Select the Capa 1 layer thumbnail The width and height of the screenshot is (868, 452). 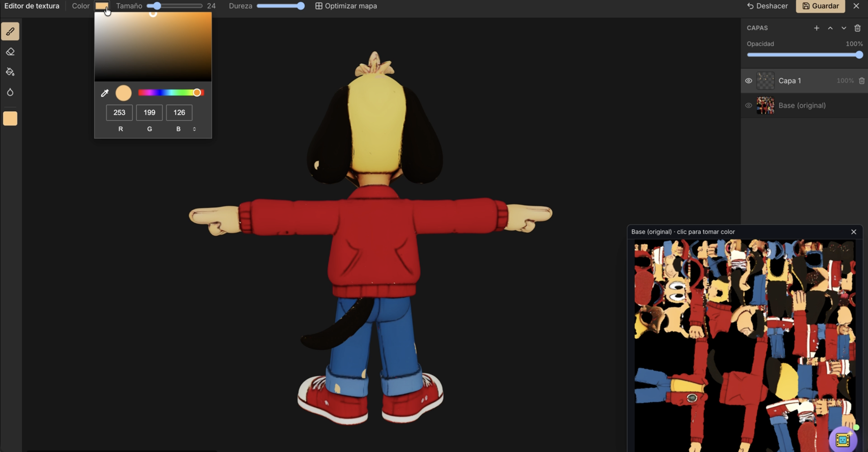point(765,81)
